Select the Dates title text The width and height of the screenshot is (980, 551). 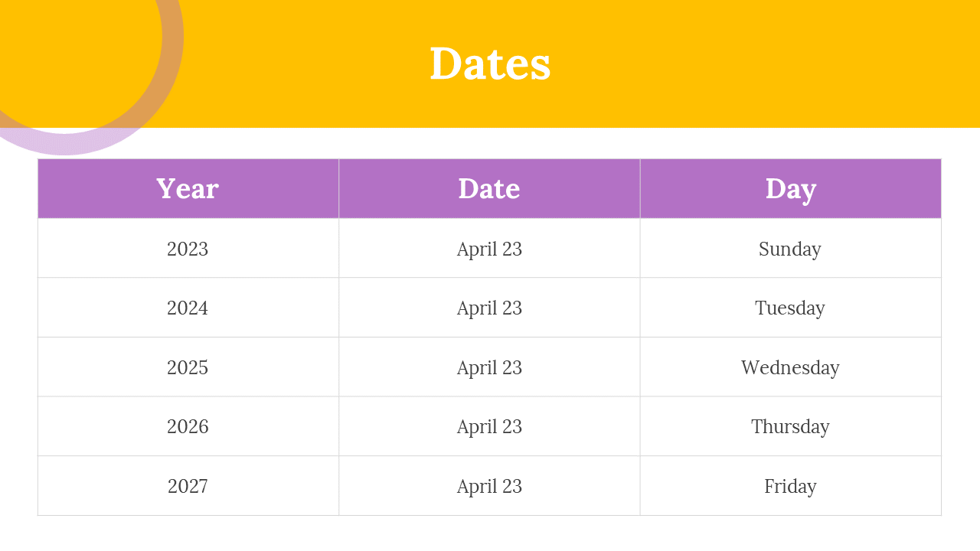[490, 64]
